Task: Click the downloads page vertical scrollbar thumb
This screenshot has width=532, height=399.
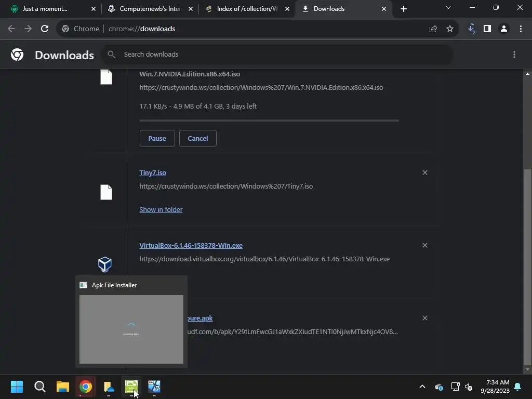Action: (527, 266)
